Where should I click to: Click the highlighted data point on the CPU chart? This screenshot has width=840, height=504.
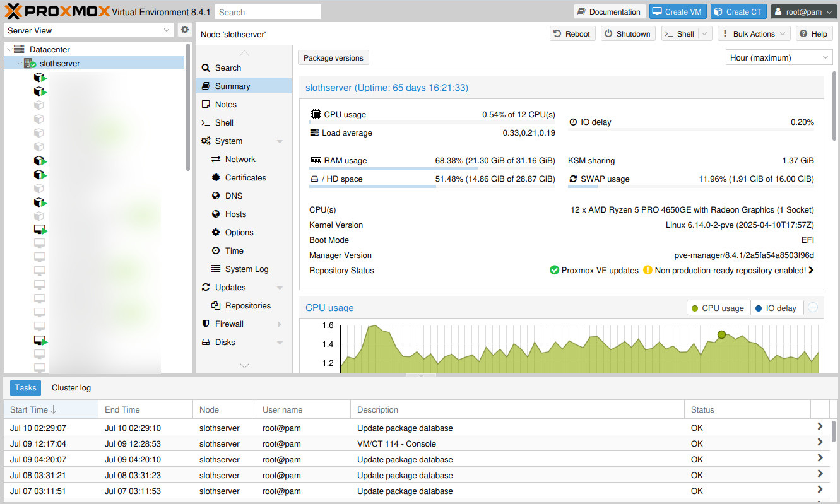click(721, 334)
